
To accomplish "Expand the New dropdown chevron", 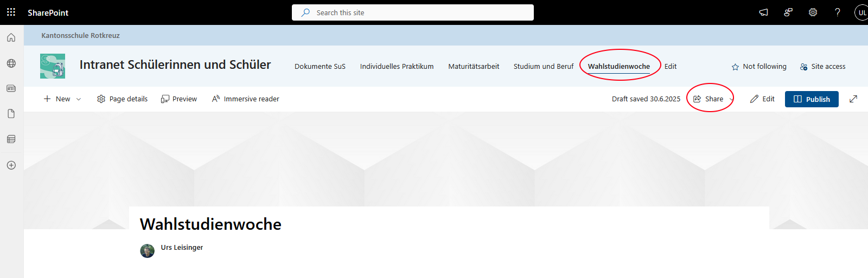I will point(79,99).
